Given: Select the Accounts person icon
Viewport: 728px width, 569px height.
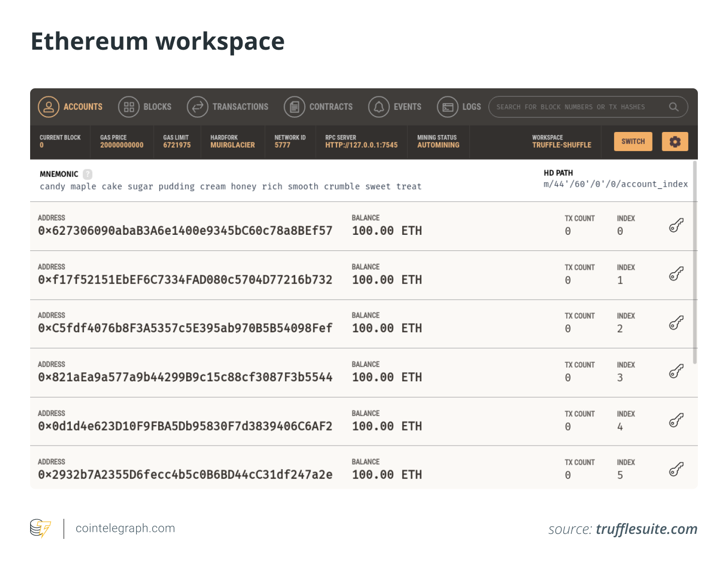Looking at the screenshot, I should pos(49,106).
